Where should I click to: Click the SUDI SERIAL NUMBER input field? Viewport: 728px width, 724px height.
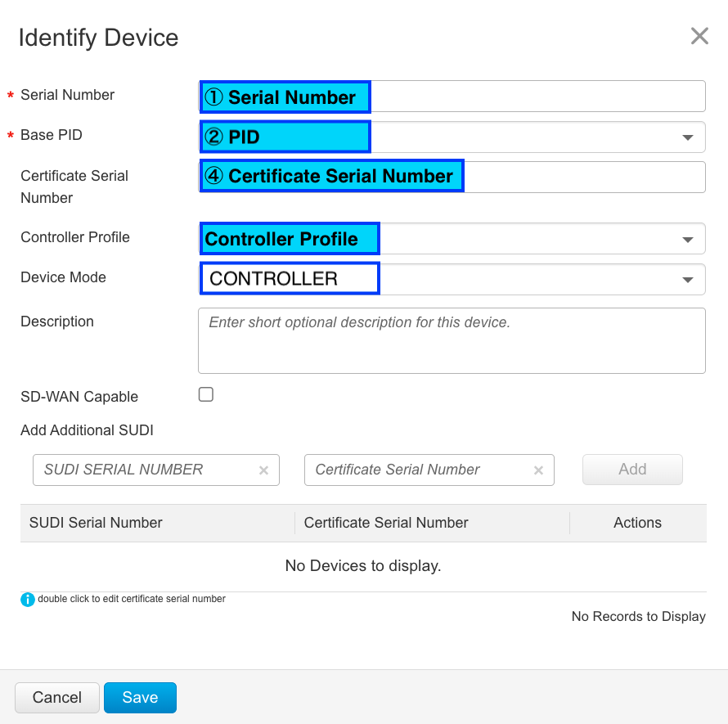pyautogui.click(x=147, y=470)
